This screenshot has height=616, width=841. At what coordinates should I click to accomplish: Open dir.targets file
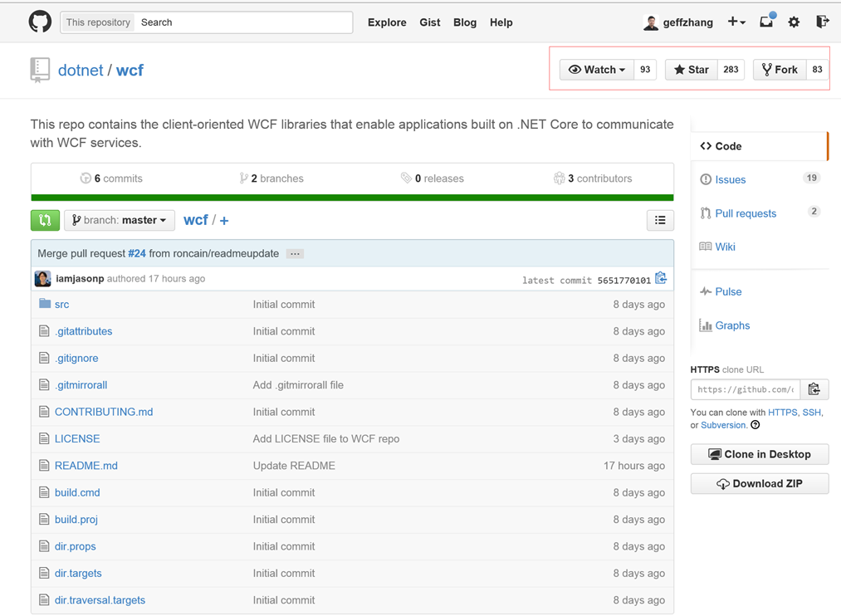pos(78,573)
